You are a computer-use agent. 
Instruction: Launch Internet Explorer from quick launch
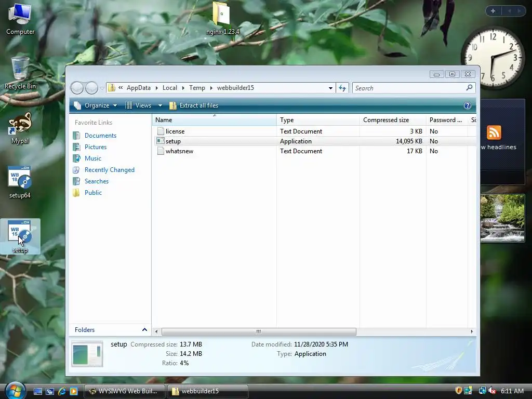point(62,392)
